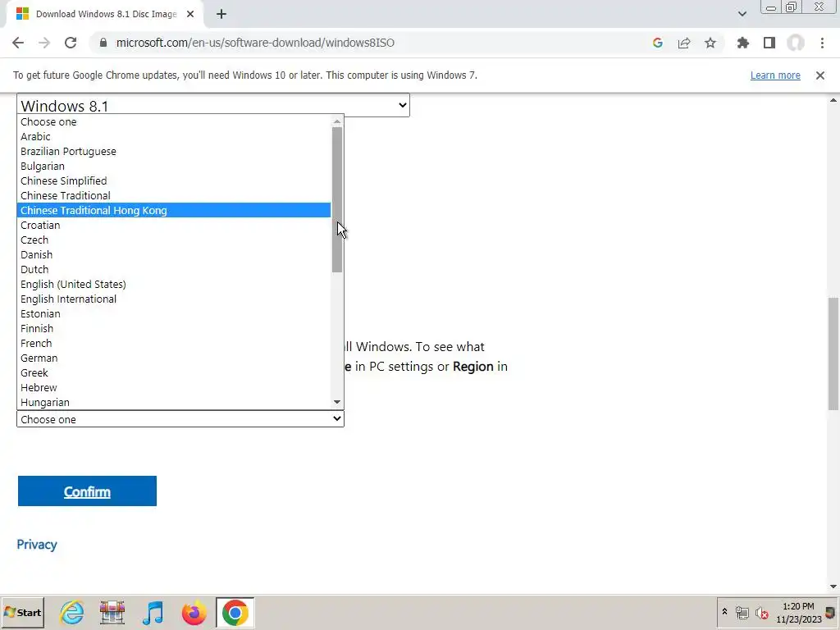Open the Chrome side panel
Screen dimensions: 840x630
769,43
